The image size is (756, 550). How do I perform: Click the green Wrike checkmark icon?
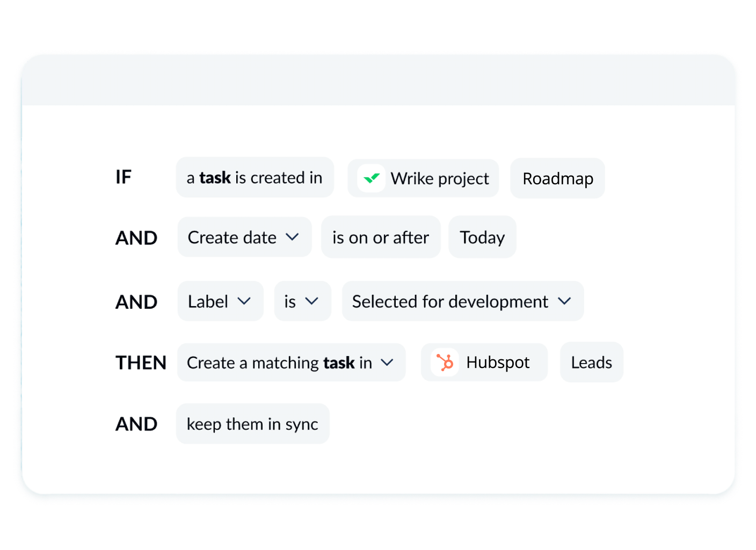tap(372, 178)
